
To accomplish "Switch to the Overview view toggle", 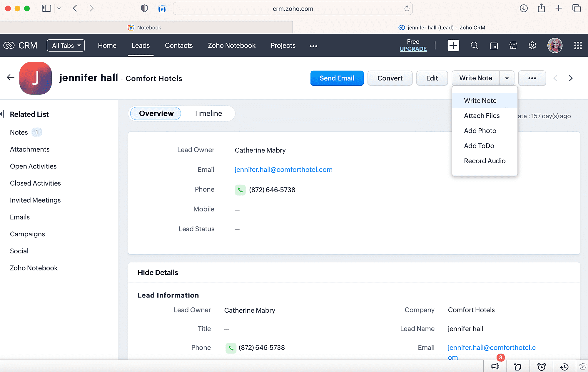I will (x=156, y=113).
